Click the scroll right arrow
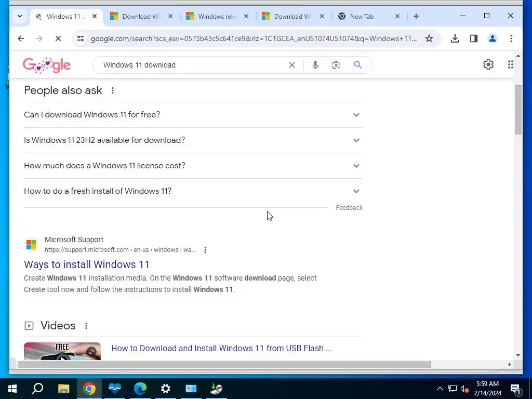The height and width of the screenshot is (399, 532). 509,364
